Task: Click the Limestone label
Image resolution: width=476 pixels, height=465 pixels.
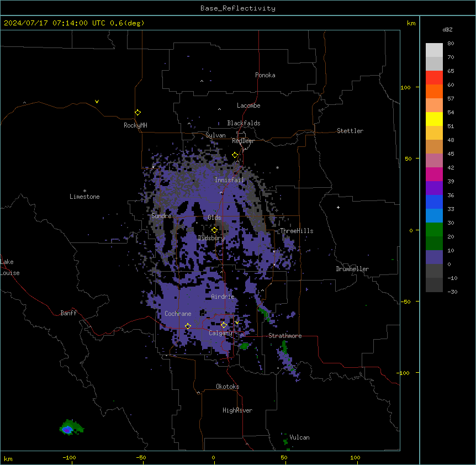Action: click(84, 197)
